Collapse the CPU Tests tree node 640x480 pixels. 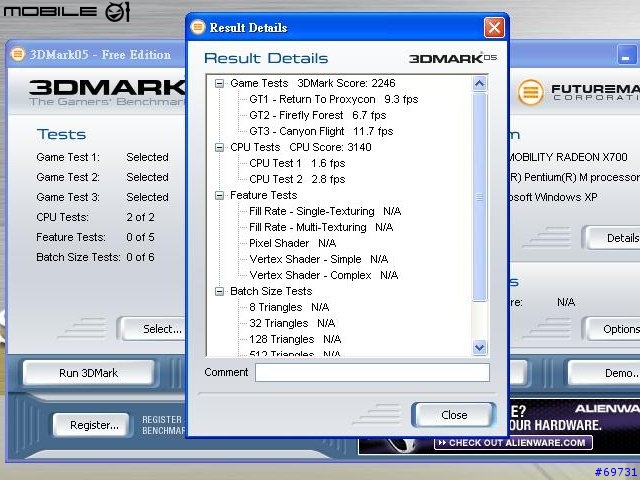coord(220,147)
